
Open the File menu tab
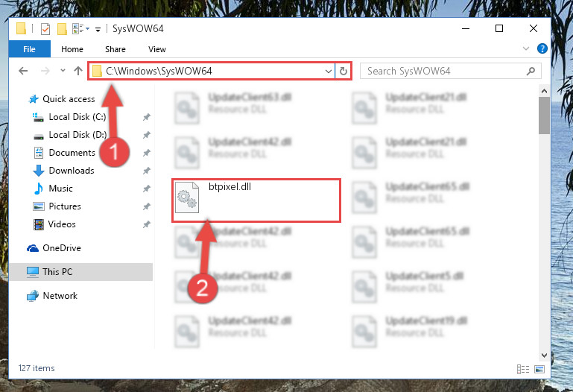tap(29, 49)
